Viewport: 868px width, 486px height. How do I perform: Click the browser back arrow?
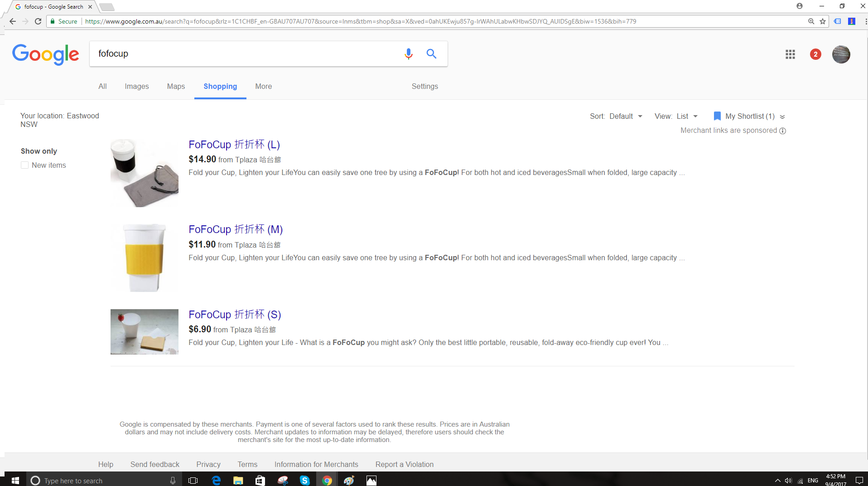click(13, 21)
